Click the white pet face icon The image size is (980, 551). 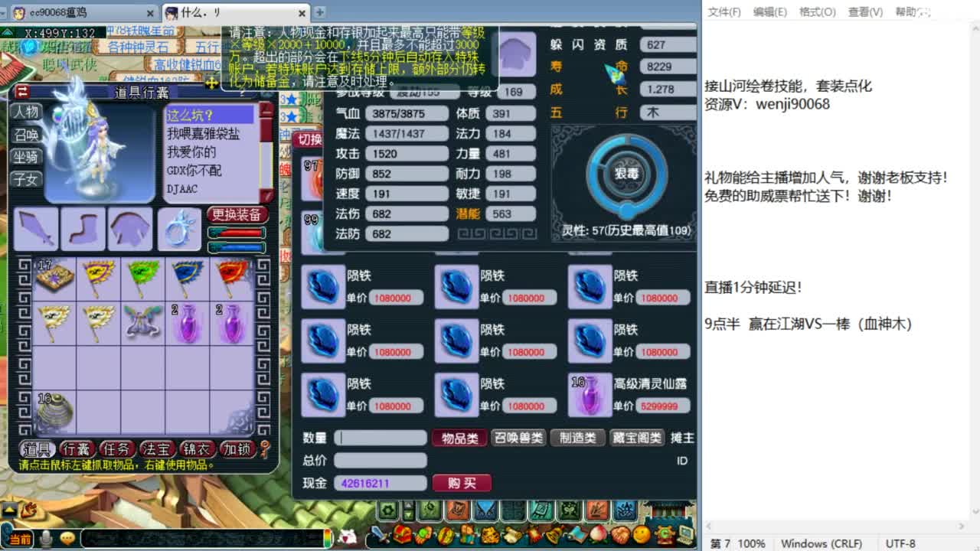[x=348, y=536]
